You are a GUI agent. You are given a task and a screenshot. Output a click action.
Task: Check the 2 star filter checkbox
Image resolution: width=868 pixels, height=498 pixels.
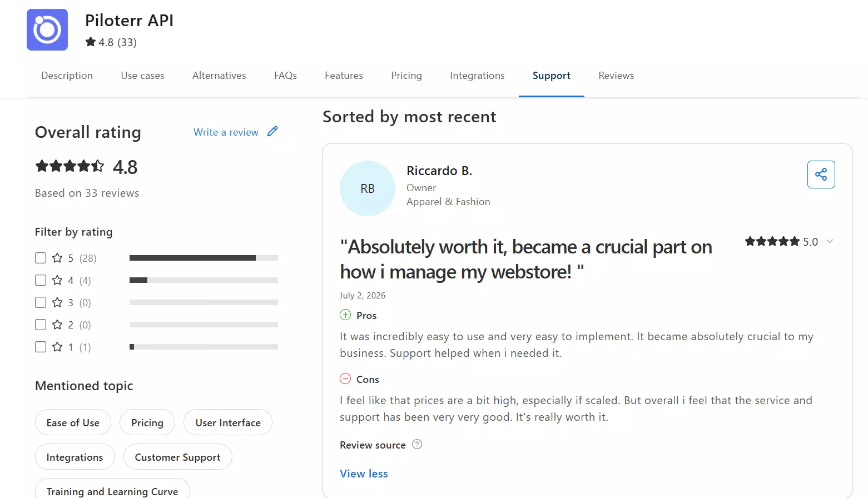(x=41, y=325)
